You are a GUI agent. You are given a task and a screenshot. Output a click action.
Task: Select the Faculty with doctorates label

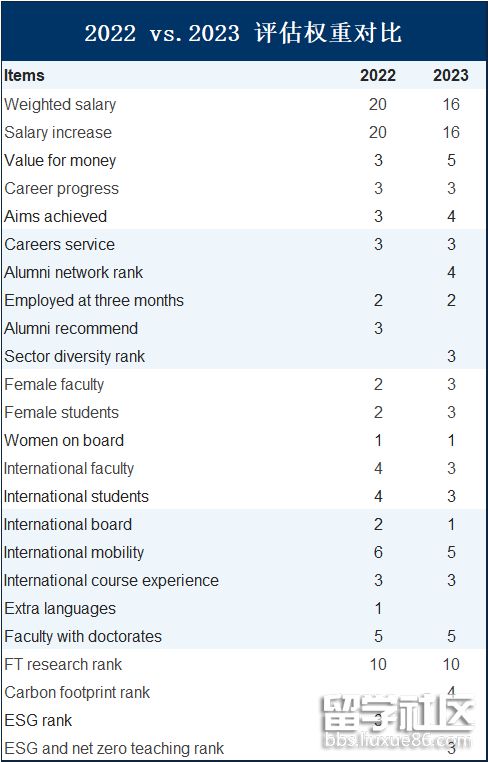coord(83,637)
